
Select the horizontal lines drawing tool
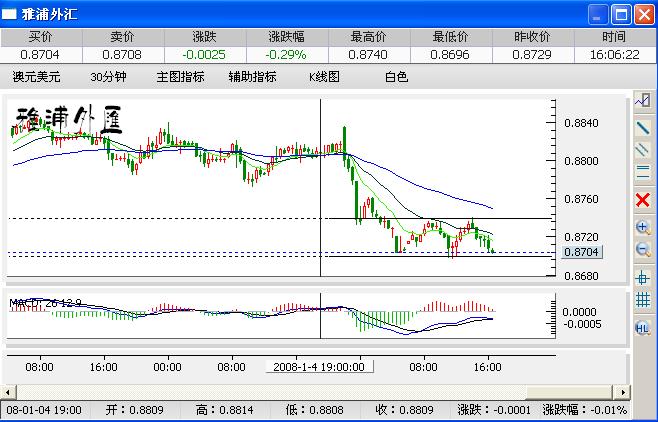click(x=642, y=172)
